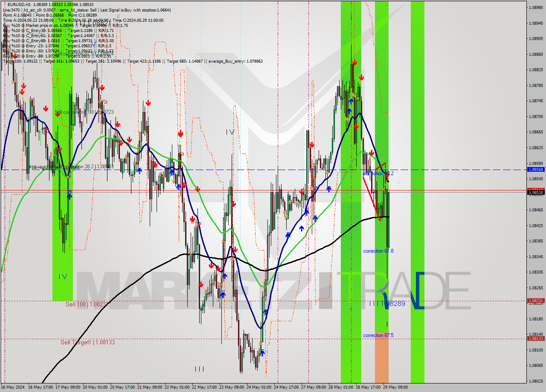This screenshot has width=546, height=392.
Task: Click 'average_Buy_entry: 1.078863' text
Action: (235, 61)
